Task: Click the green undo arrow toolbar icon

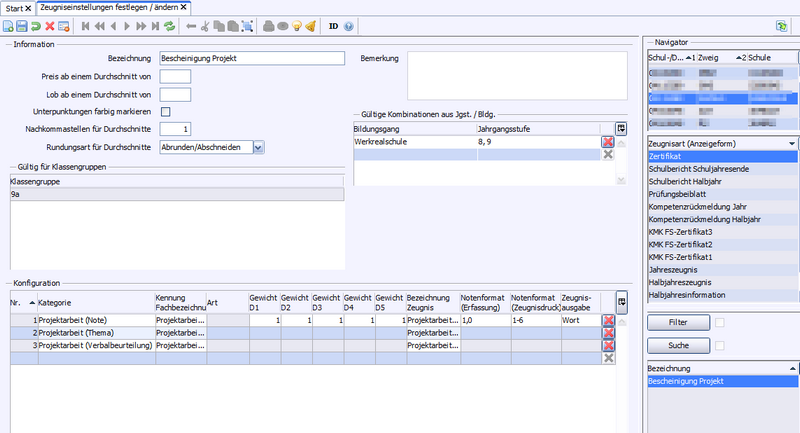Action: point(35,26)
